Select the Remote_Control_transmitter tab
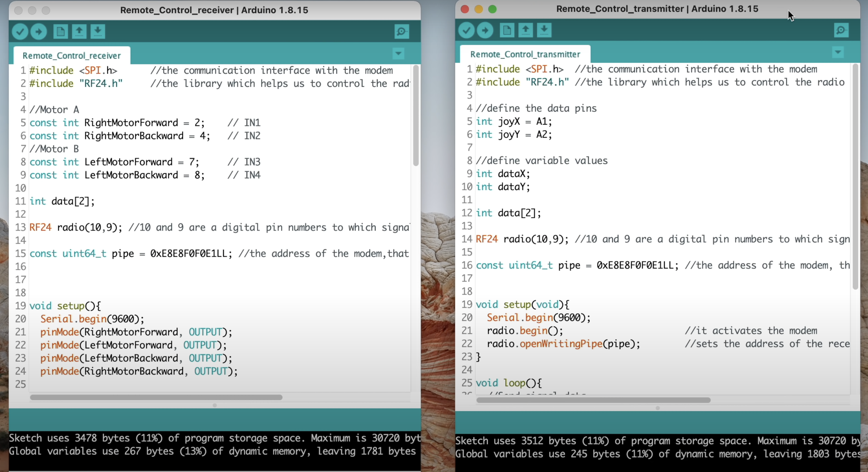This screenshot has height=472, width=868. 525,54
